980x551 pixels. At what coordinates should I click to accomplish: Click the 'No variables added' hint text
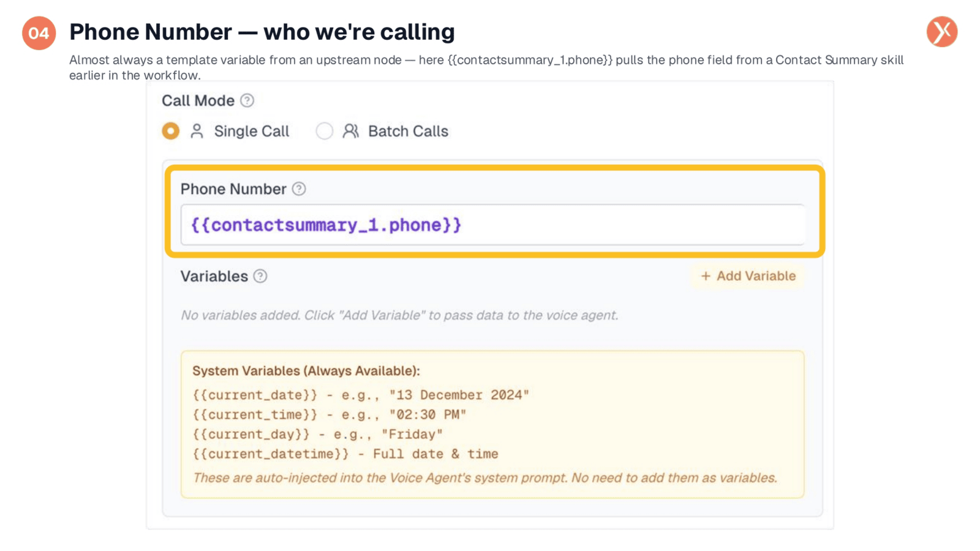[x=399, y=315]
